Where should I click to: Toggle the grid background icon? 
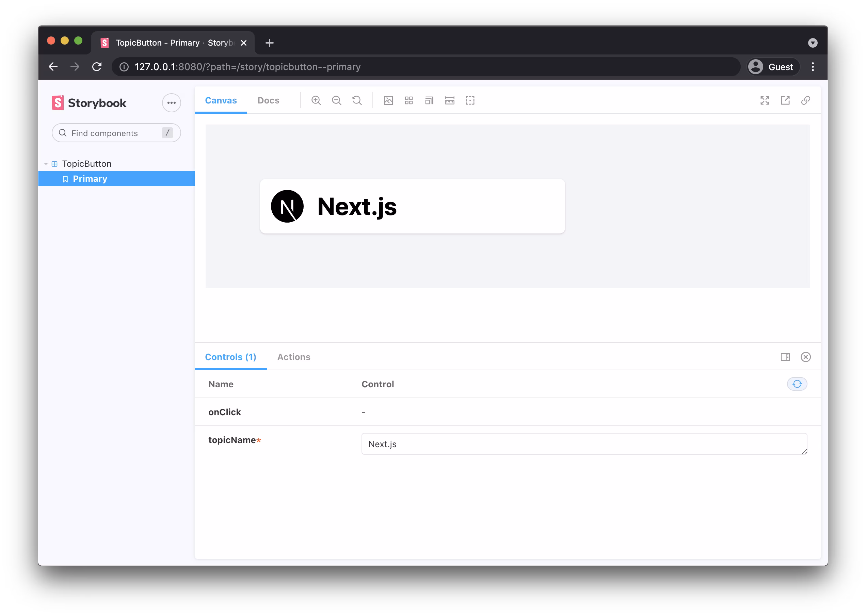[x=408, y=100]
